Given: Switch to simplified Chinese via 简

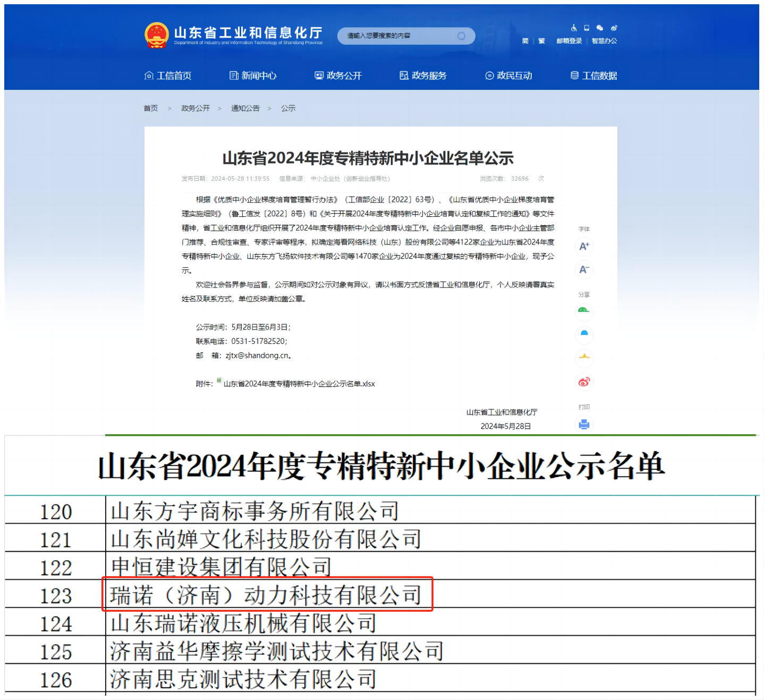Looking at the screenshot, I should point(525,41).
